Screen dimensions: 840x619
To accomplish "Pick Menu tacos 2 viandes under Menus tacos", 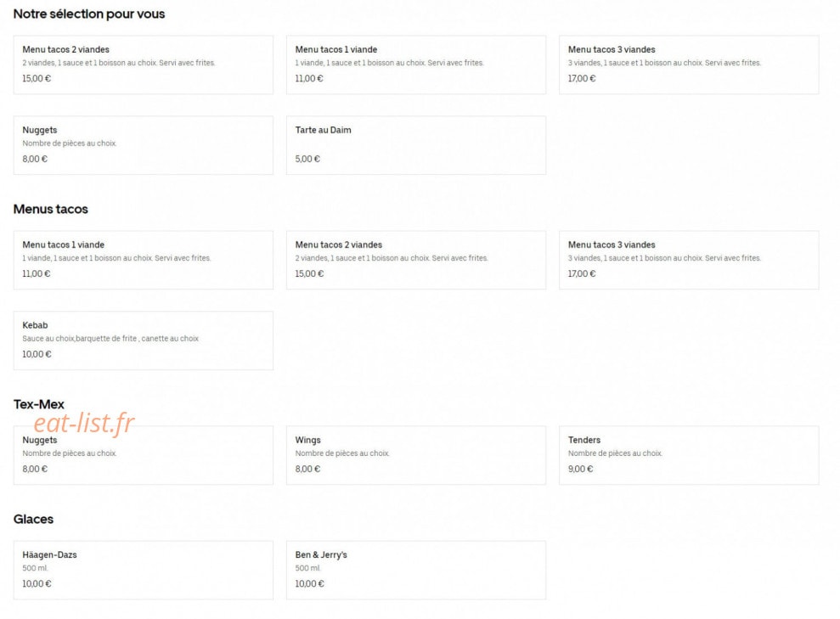I will pyautogui.click(x=415, y=260).
